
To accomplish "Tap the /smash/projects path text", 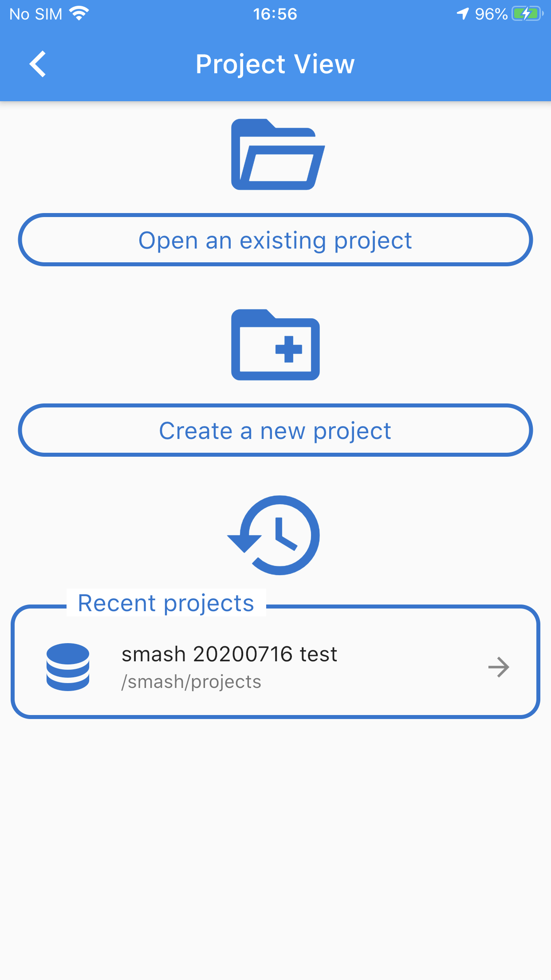I will 191,682.
